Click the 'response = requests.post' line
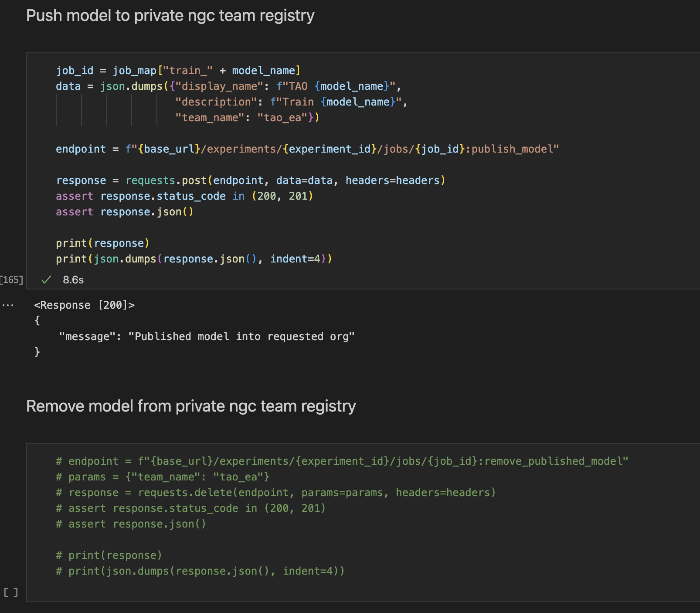Screen dimensions: 700x613 tap(251, 180)
